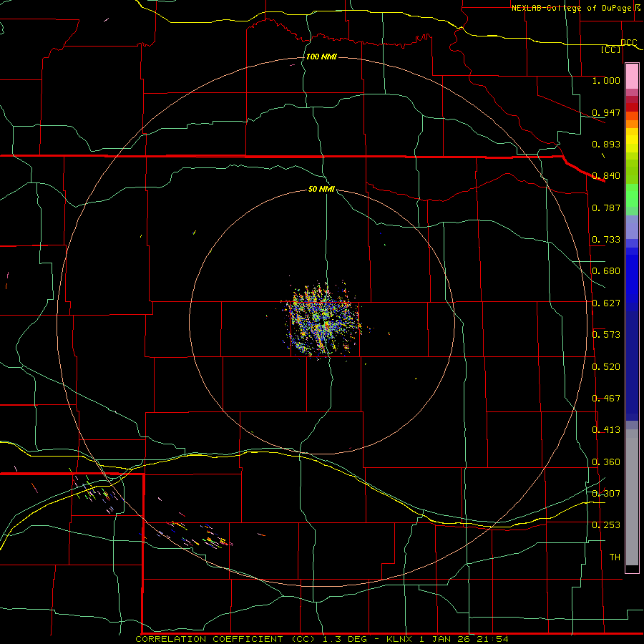Select the 0.413 scale value
The image size is (644, 644).
tap(606, 430)
